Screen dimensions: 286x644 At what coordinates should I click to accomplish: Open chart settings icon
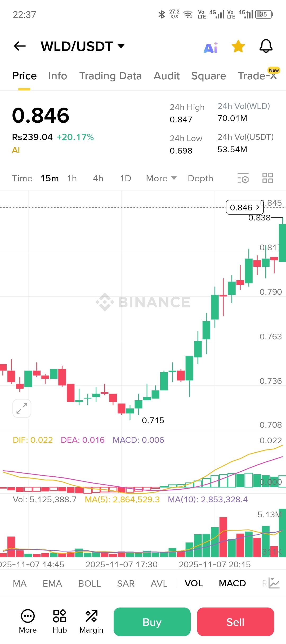[x=243, y=178]
